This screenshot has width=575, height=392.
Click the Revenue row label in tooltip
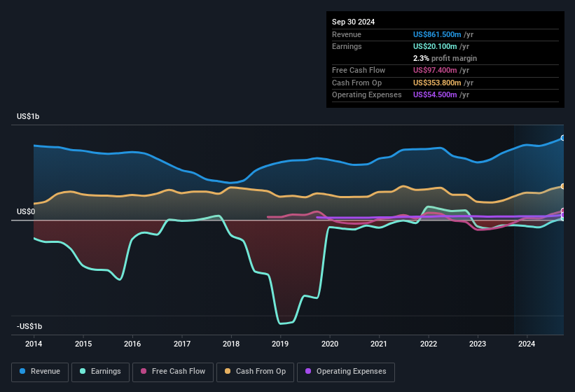tap(347, 34)
